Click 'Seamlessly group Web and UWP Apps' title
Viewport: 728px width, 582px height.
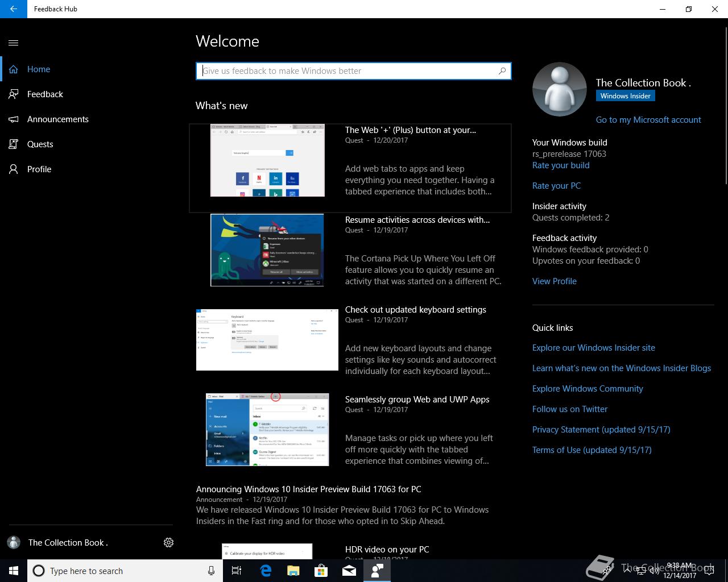point(417,400)
